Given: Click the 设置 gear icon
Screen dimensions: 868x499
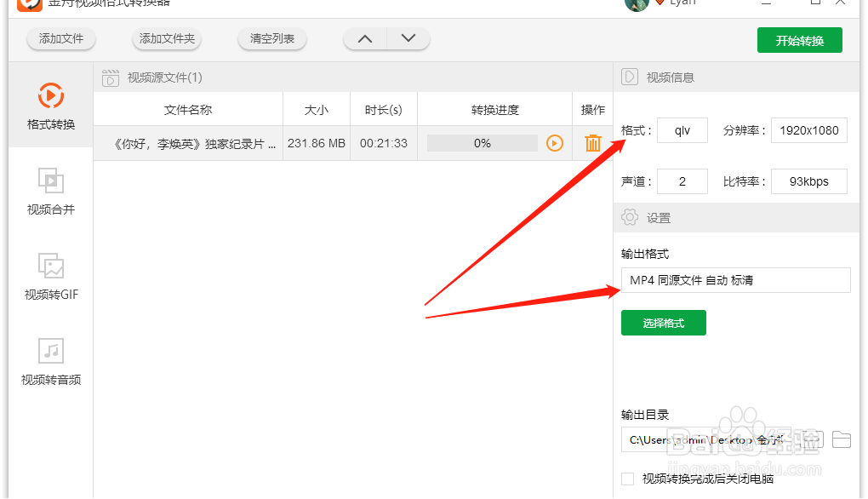Looking at the screenshot, I should coord(630,217).
